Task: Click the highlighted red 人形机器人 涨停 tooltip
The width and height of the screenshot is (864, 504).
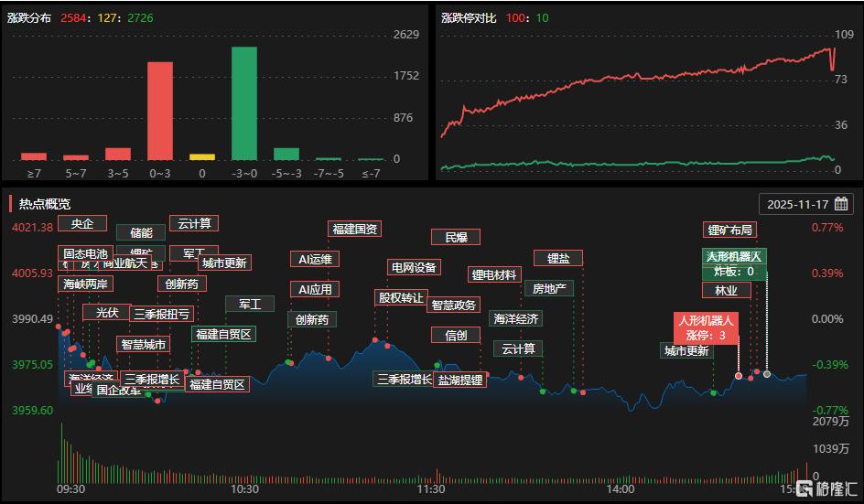Action: 706,328
